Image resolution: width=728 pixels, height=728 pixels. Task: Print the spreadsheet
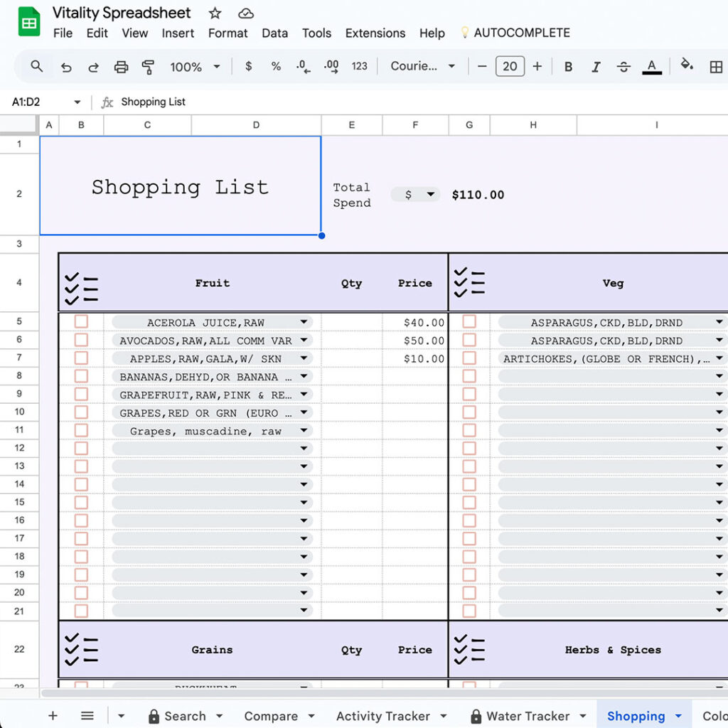(x=121, y=67)
